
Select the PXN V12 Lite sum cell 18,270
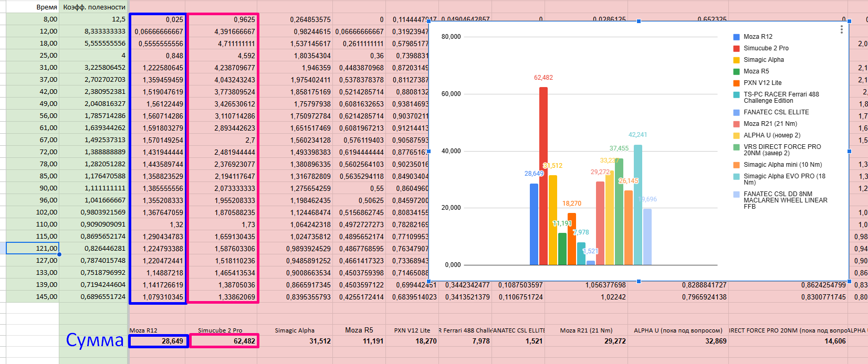[412, 341]
